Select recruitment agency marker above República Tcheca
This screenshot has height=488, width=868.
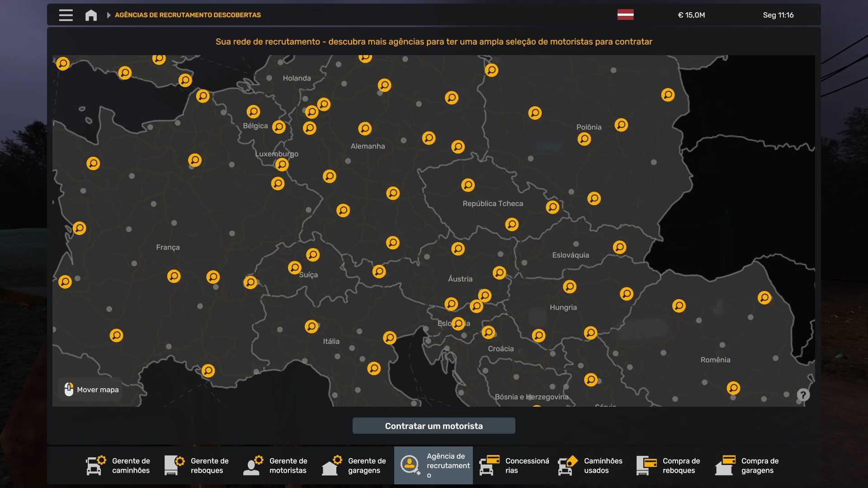point(468,185)
